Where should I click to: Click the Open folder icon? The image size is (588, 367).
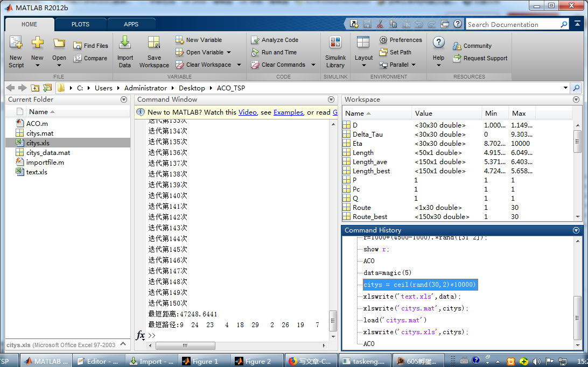(x=59, y=43)
